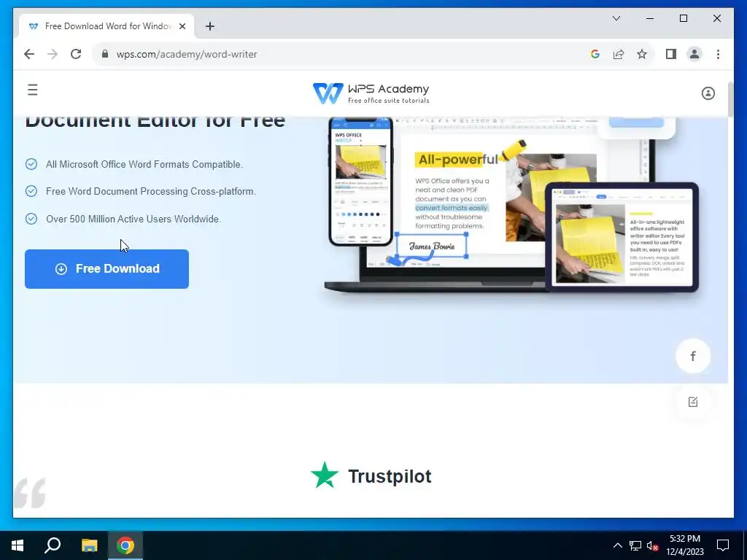Share the page via Facebook button
747x560 pixels.
pos(693,356)
